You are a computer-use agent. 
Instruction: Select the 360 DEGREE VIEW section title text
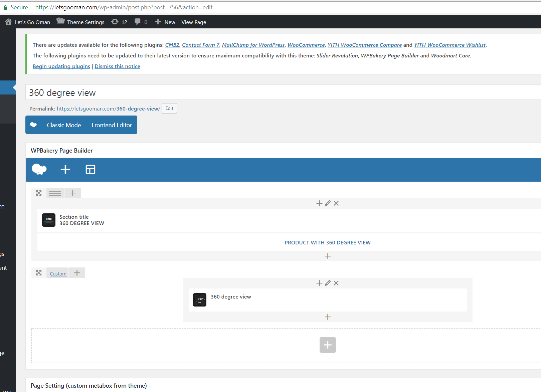[x=82, y=223]
